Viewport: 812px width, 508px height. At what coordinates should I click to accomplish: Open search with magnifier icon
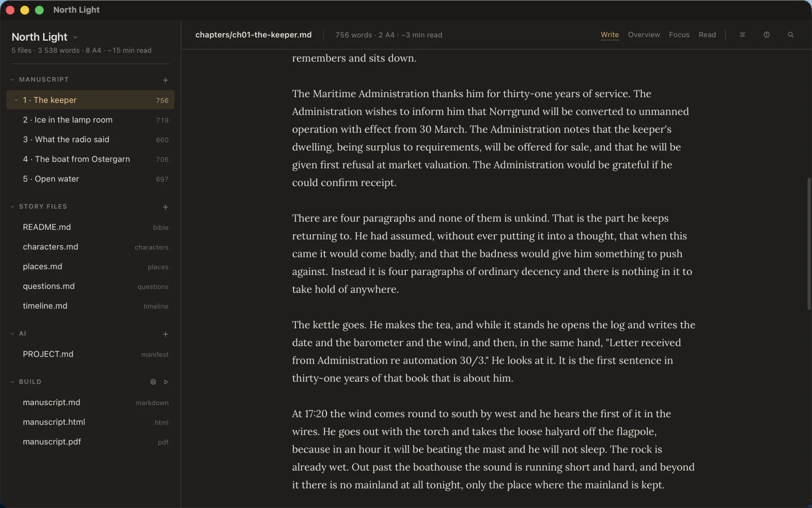pyautogui.click(x=790, y=35)
